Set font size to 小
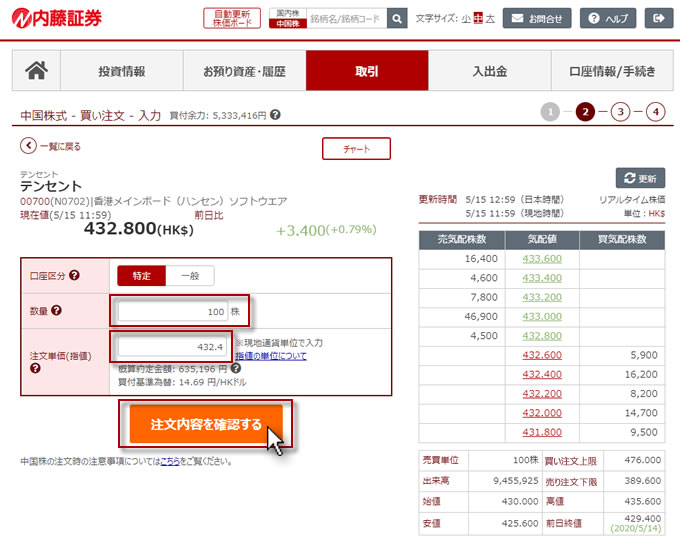Viewport: 680px width, 548px height. click(466, 19)
